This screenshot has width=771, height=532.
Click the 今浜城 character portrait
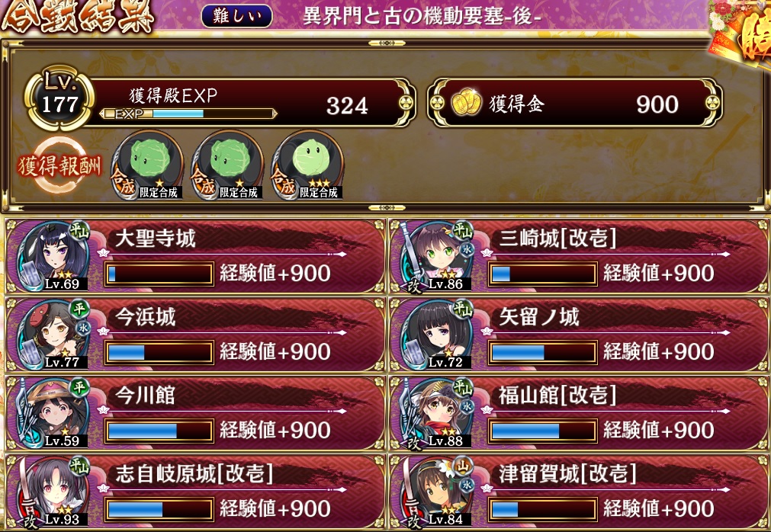point(53,335)
